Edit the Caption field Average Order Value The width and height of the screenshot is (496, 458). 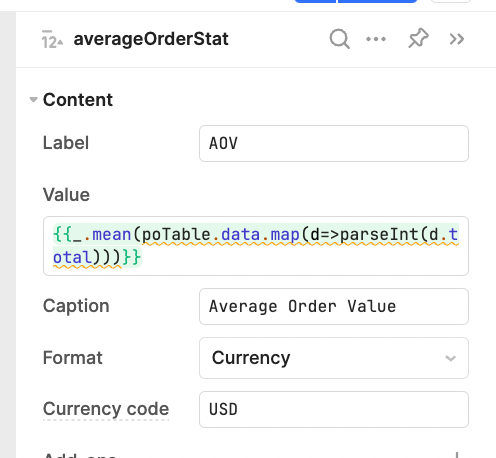coord(334,306)
